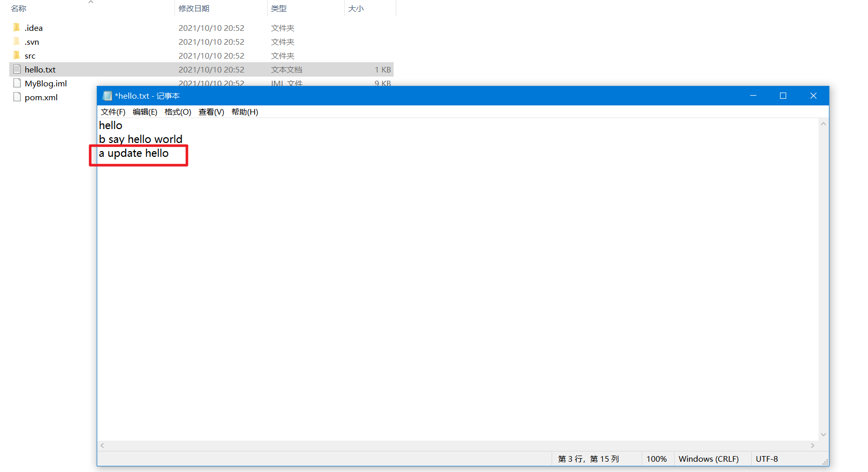Click hello.txt type cell 文本文档
Image resolution: width=868 pixels, height=472 pixels.
click(x=287, y=69)
